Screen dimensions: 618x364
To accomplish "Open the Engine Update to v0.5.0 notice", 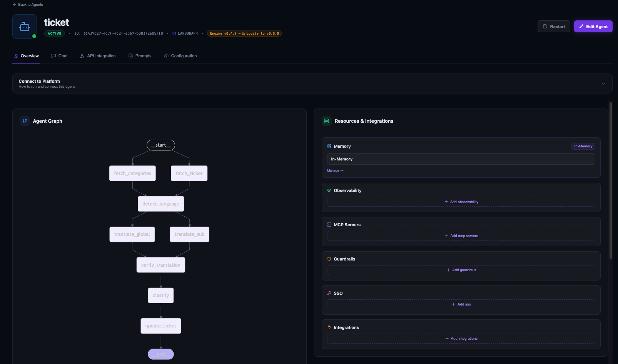I will point(244,33).
